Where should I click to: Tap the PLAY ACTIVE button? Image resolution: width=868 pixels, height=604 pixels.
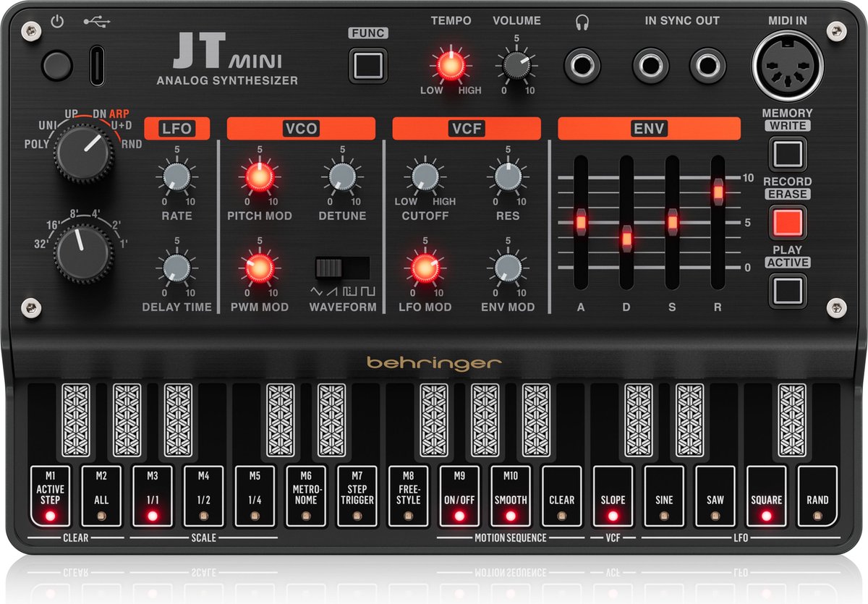coord(788,290)
